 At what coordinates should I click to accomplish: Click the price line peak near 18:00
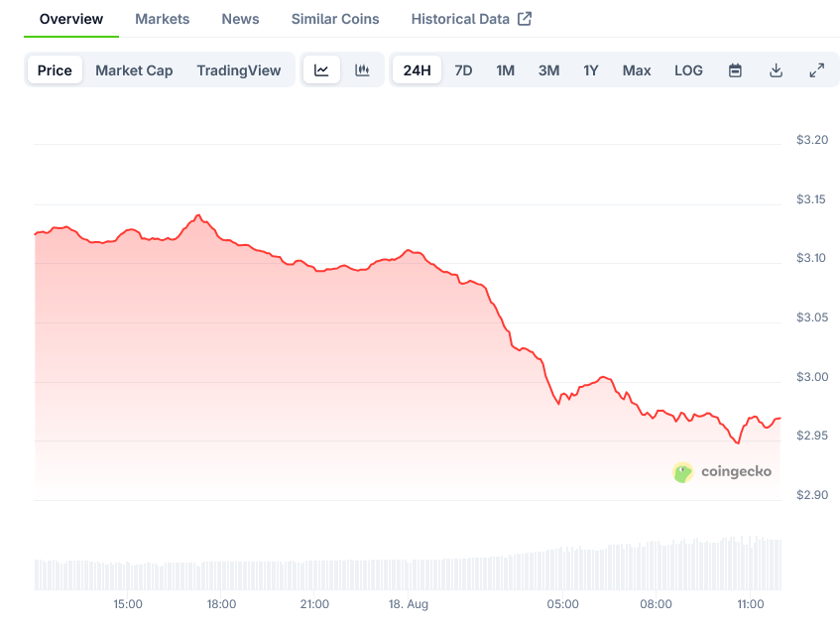(198, 215)
